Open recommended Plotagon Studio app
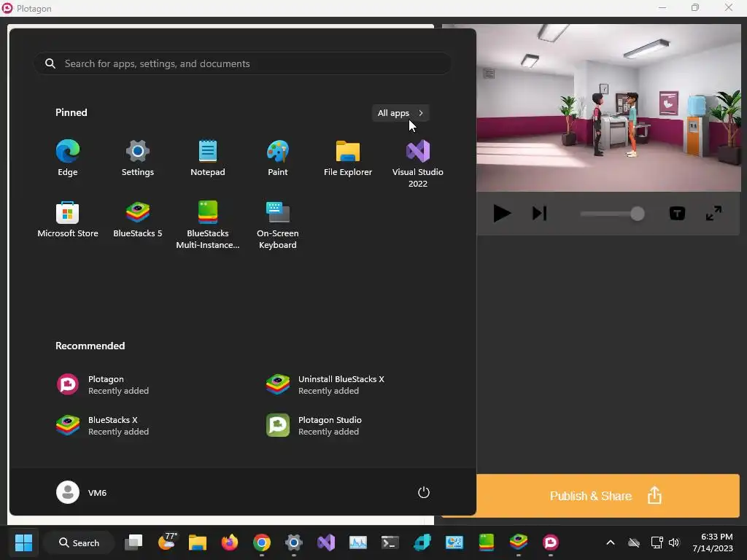747x560 pixels. pyautogui.click(x=314, y=426)
